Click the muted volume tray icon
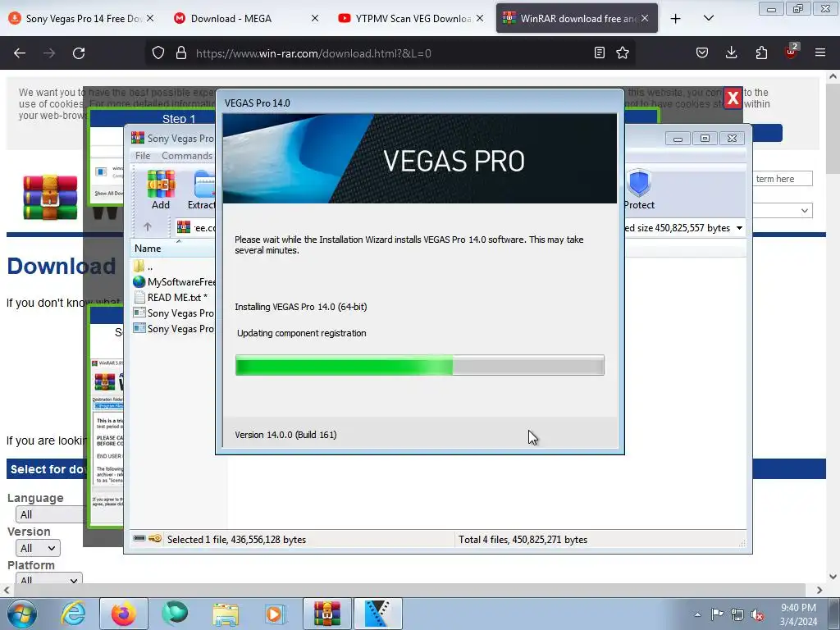Image resolution: width=840 pixels, height=630 pixels. pyautogui.click(x=757, y=614)
